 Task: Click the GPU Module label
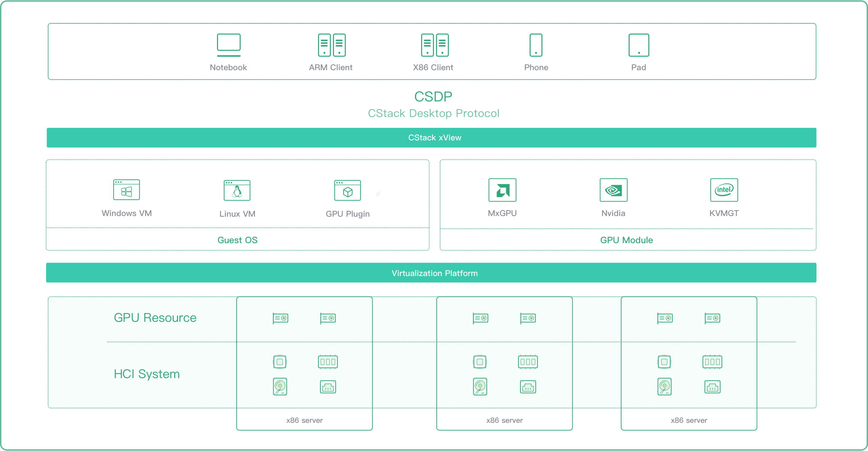[x=627, y=240]
